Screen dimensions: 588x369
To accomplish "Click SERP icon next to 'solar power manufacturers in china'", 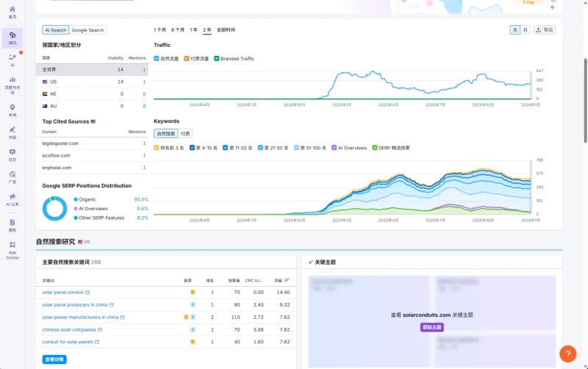I will [x=122, y=318].
